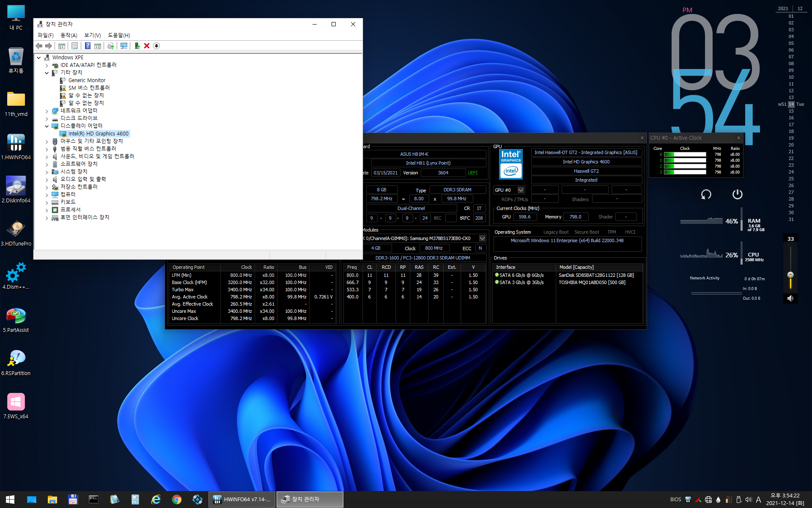Select Intel(R) HD Graphics 4600 device

[98, 134]
